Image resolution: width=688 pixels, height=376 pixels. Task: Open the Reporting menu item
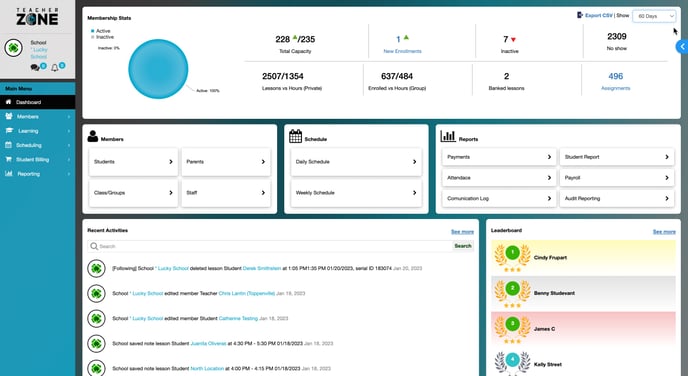(38, 174)
